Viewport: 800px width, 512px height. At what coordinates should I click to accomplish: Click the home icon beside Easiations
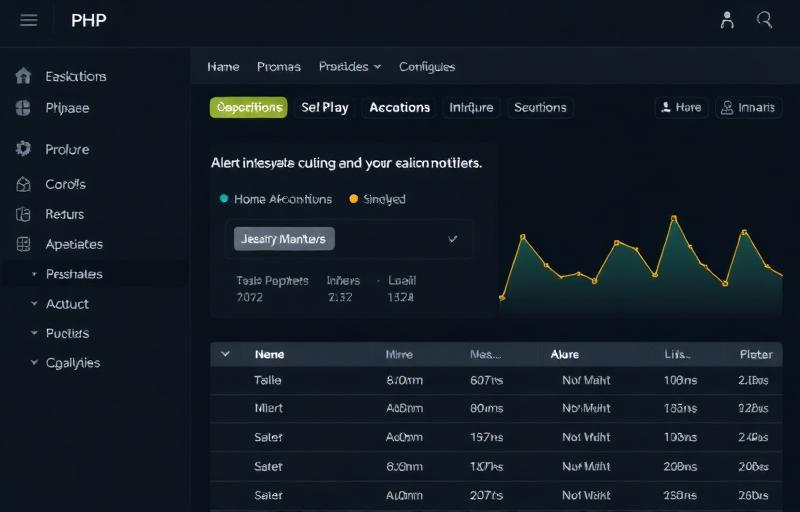pyautogui.click(x=24, y=76)
